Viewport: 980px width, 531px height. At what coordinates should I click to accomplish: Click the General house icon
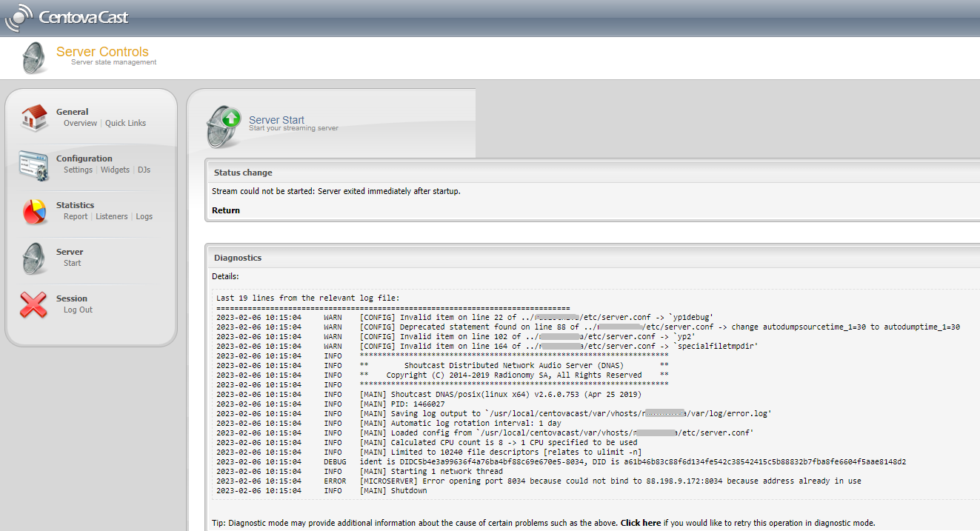(34, 118)
